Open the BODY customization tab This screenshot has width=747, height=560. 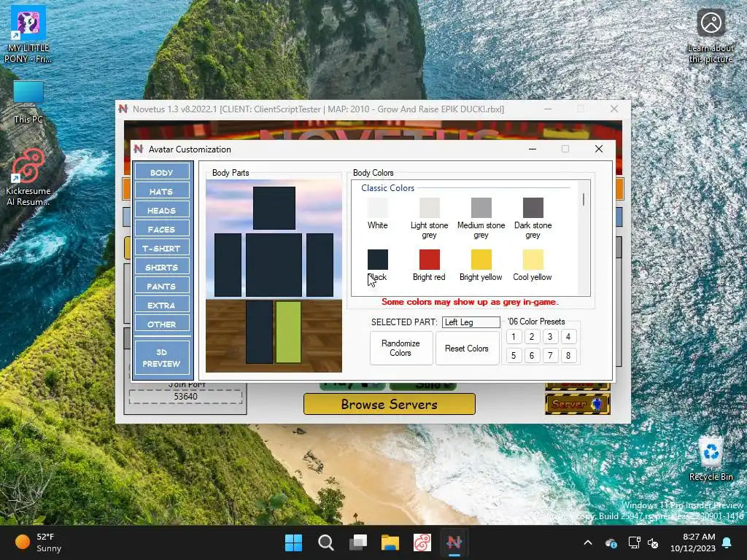[161, 172]
